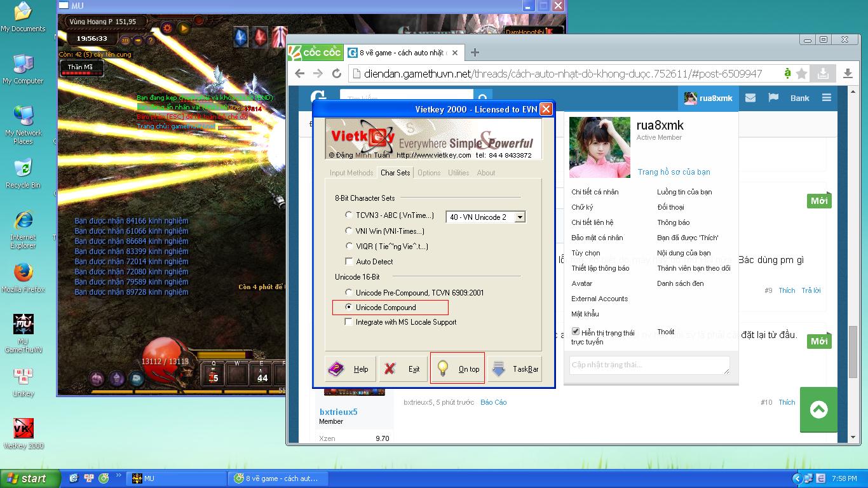
Task: Select Unicode Pre-Compound TCVN 6909:2001
Action: tap(348, 292)
